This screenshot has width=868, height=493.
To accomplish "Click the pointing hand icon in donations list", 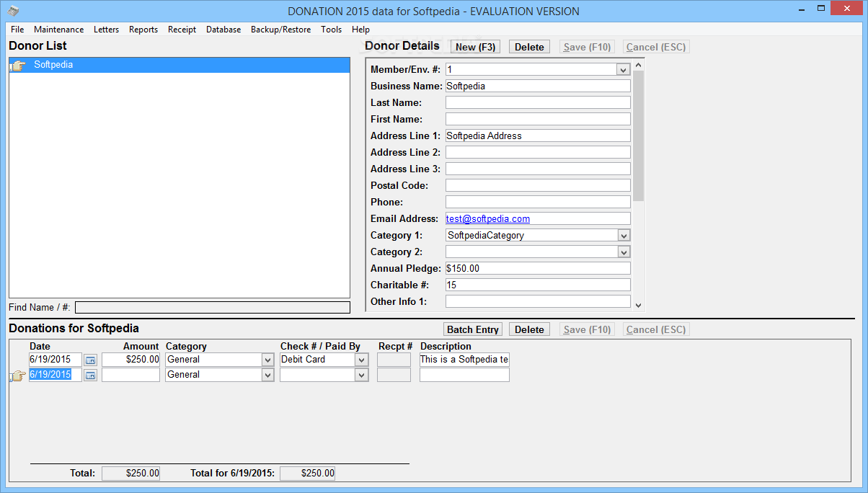I will (18, 376).
